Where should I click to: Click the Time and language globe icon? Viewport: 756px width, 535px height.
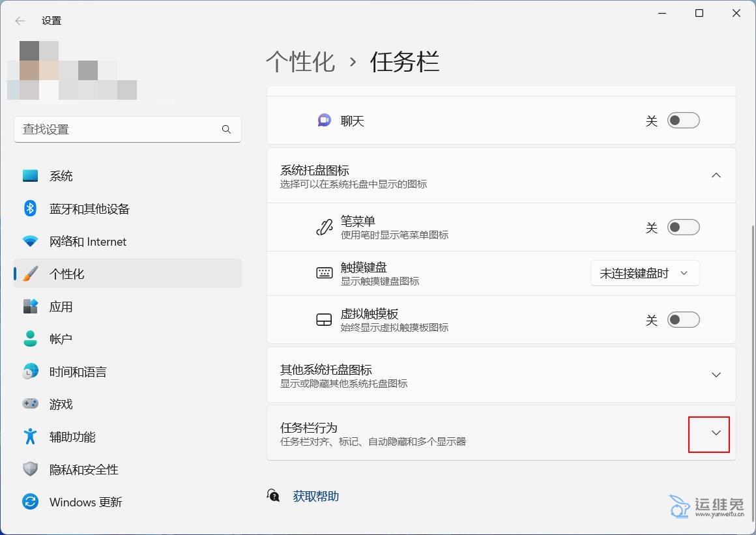(x=30, y=371)
